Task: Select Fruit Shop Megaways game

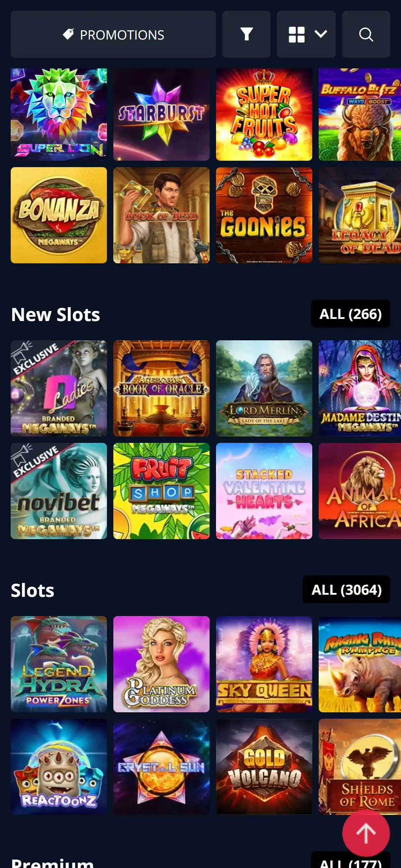Action: (161, 491)
